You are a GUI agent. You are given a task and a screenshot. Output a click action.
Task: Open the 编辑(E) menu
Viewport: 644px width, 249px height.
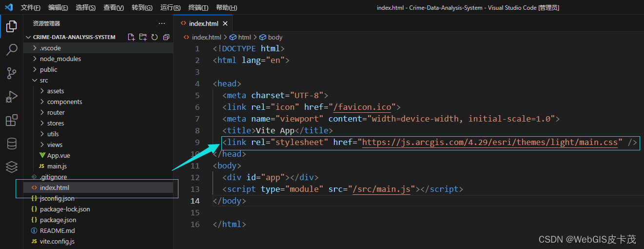click(x=59, y=8)
